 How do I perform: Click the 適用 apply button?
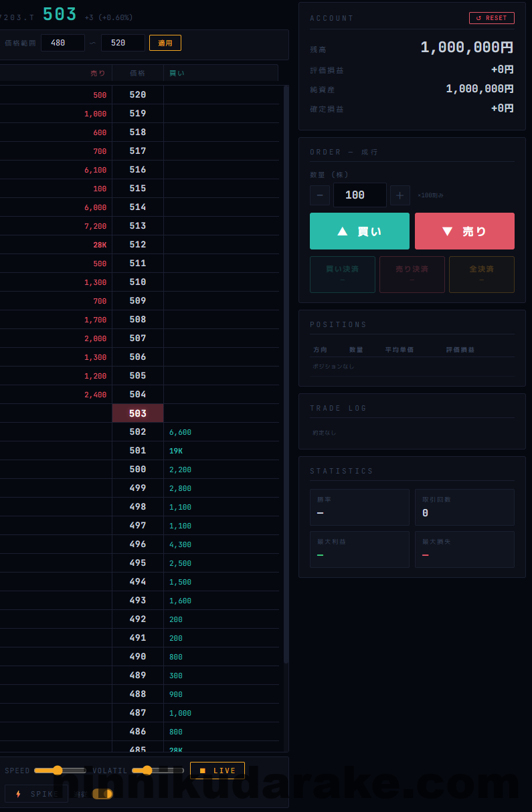click(165, 43)
